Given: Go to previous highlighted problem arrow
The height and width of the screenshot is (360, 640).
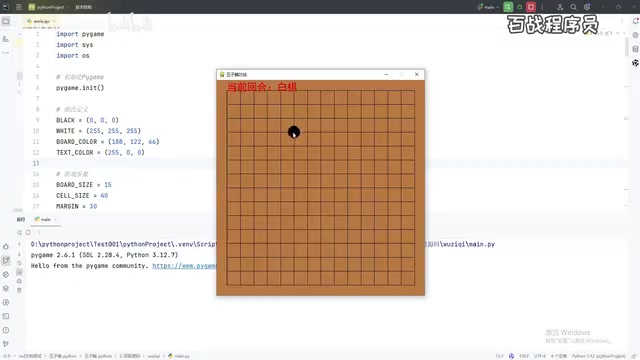Looking at the screenshot, I should click(x=618, y=33).
